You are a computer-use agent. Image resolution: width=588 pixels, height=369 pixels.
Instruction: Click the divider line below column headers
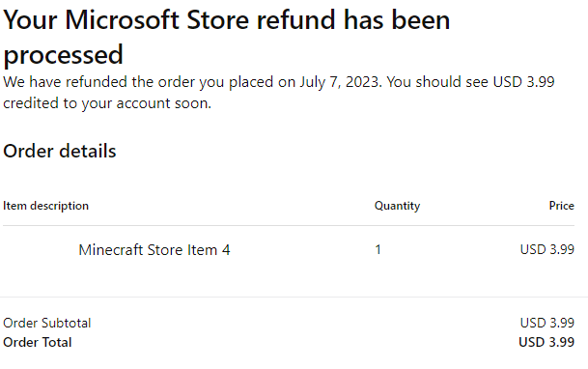pos(289,226)
